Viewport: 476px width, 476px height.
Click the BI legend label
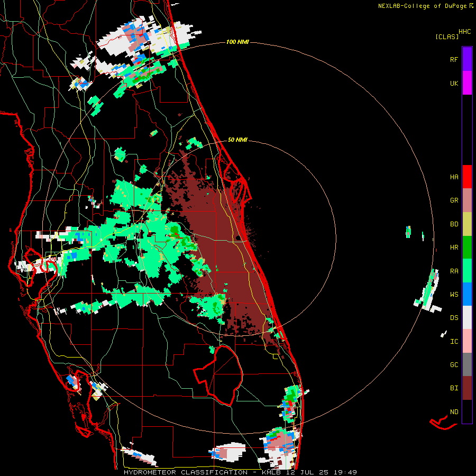click(x=454, y=388)
